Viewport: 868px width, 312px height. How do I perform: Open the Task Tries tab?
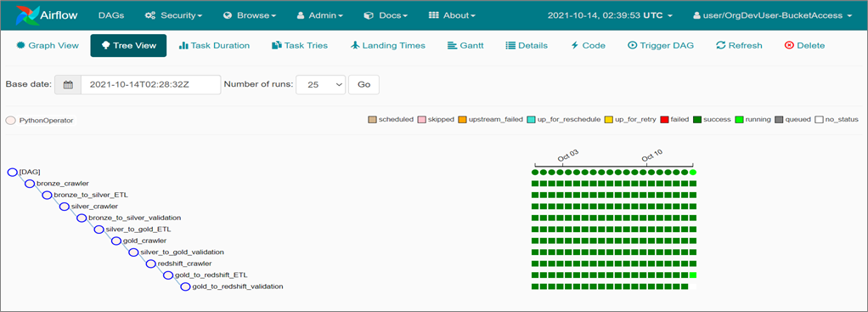click(x=300, y=45)
